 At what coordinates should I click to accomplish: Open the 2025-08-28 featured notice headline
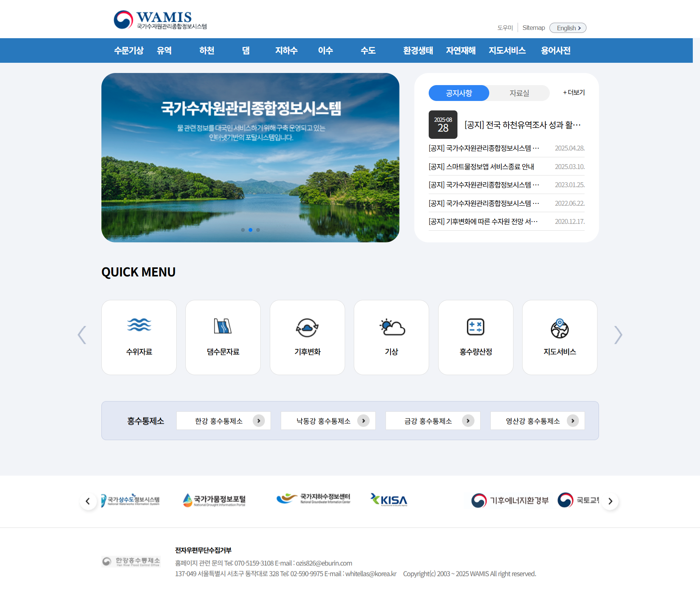tap(522, 125)
